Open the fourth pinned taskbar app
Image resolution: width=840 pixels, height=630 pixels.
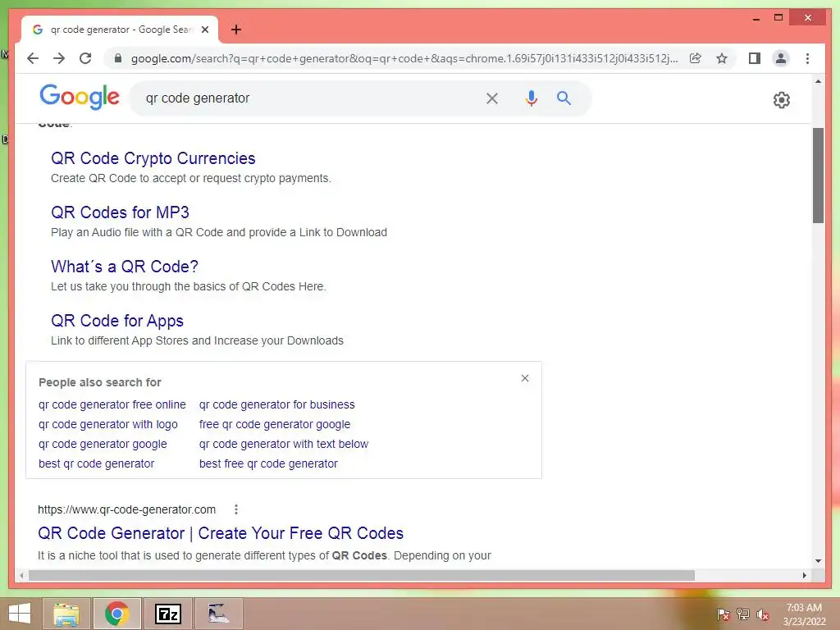coord(218,614)
